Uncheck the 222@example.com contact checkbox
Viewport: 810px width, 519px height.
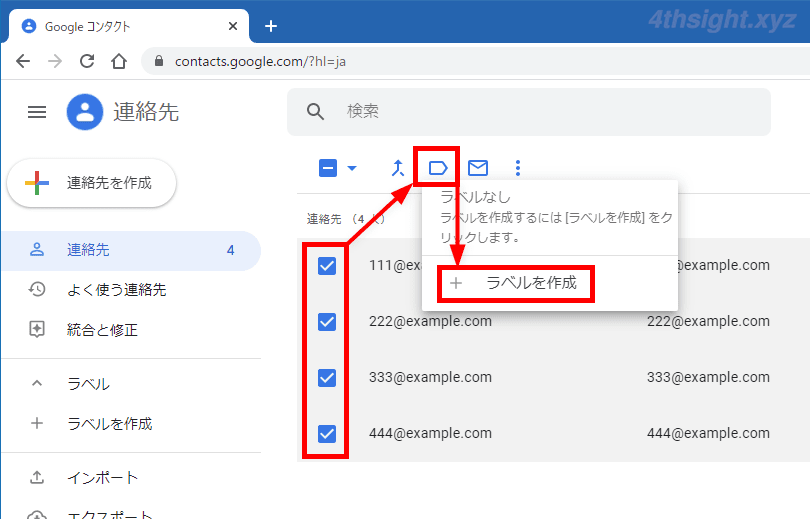327,322
